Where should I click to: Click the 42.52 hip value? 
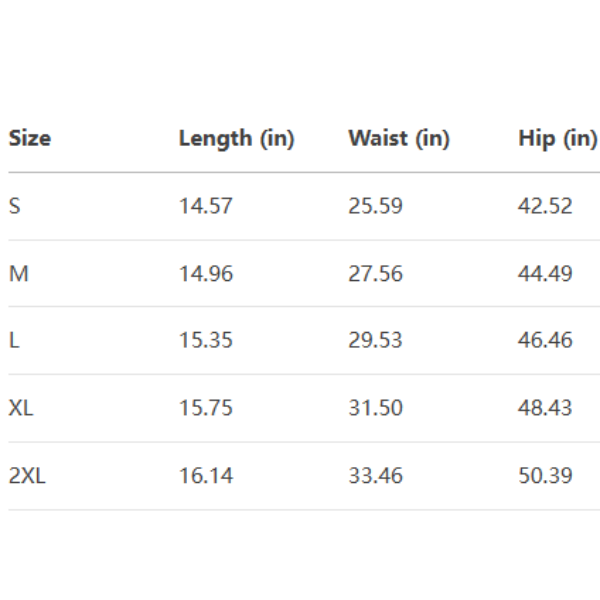[545, 206]
